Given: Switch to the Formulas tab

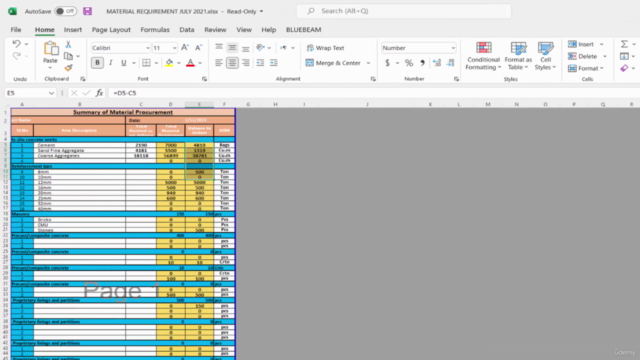Looking at the screenshot, I should point(155,29).
